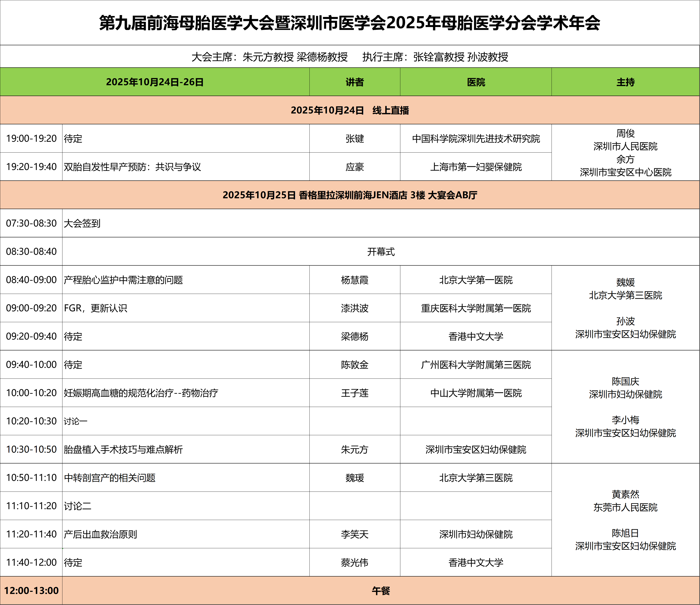Click the 2025年10月25日 香格里拉酒店 section banner
Screen dimensions: 700x605
tap(350, 194)
